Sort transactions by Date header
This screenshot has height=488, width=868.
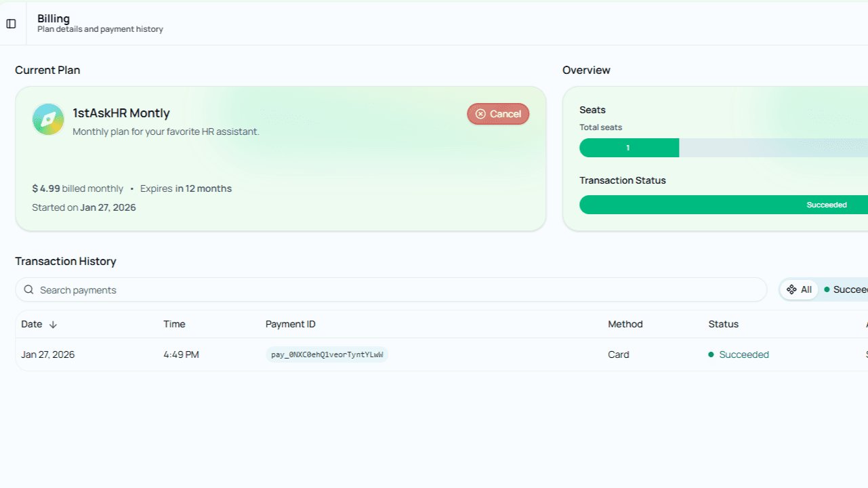pyautogui.click(x=32, y=325)
